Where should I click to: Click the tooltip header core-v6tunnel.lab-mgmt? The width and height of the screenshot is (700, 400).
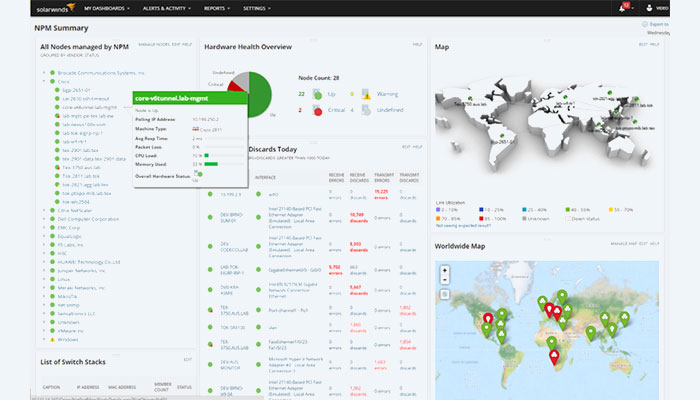(190, 98)
